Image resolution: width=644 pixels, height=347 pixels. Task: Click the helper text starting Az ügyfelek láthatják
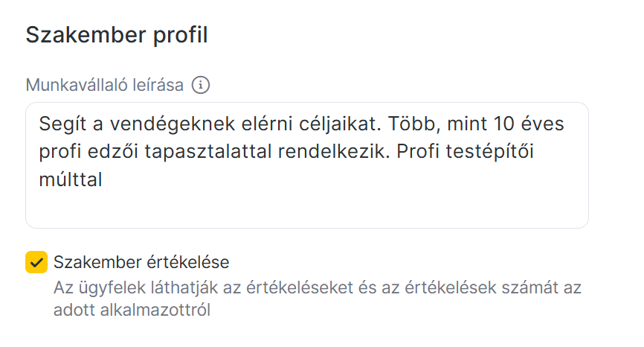pyautogui.click(x=317, y=287)
